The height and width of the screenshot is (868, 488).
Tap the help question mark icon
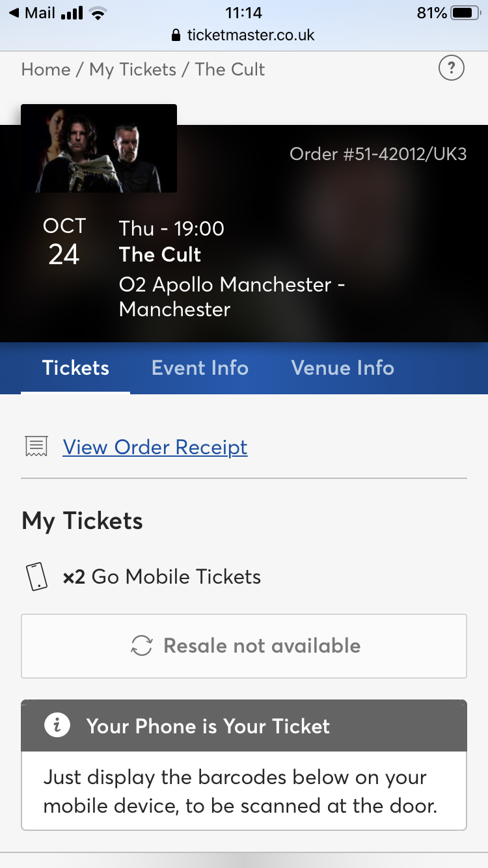coord(452,68)
